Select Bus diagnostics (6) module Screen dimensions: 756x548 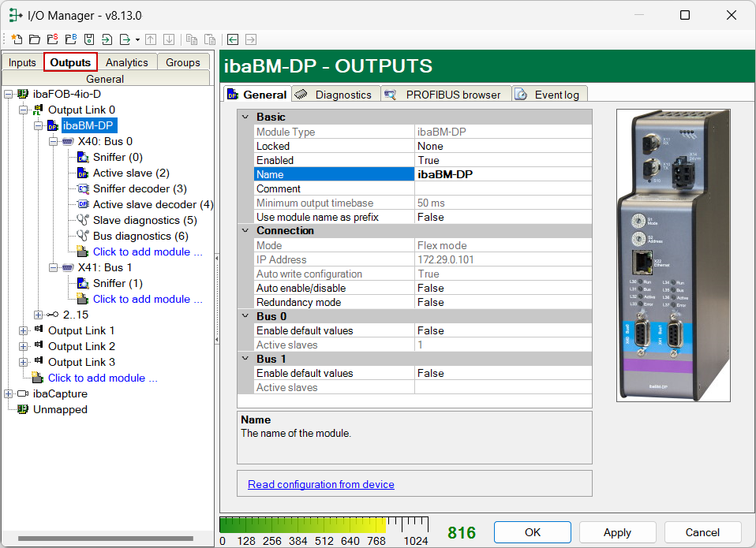[x=140, y=236]
